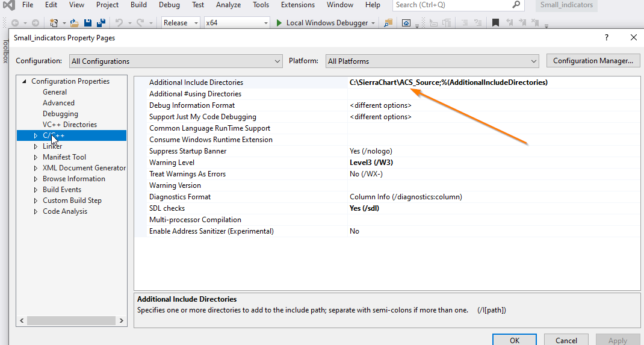
Task: Expand the Code Analysis node arrow
Action: point(36,211)
